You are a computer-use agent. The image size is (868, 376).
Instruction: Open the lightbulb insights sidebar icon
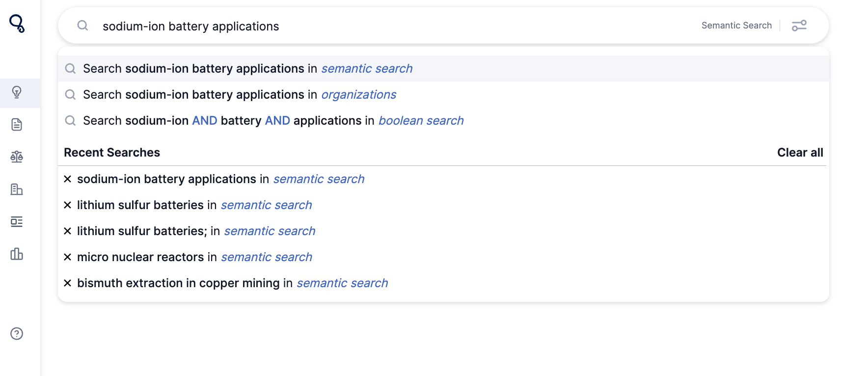[x=17, y=92]
